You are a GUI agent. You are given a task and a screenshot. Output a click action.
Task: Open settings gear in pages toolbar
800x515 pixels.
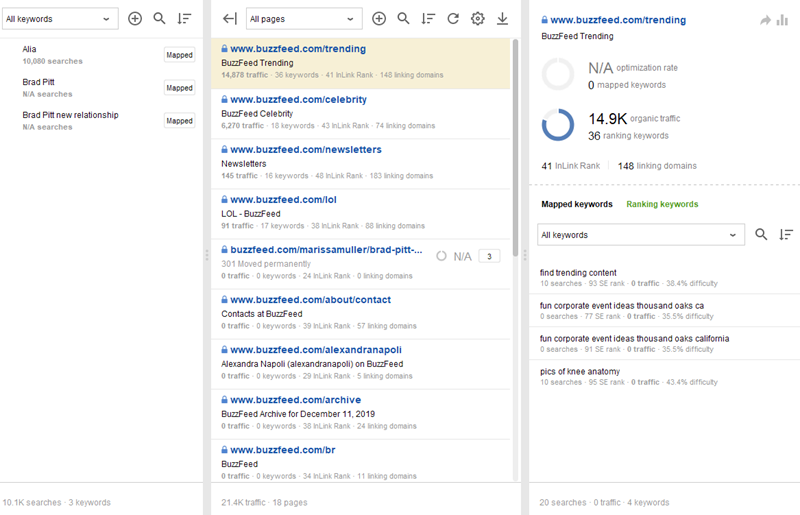(477, 19)
